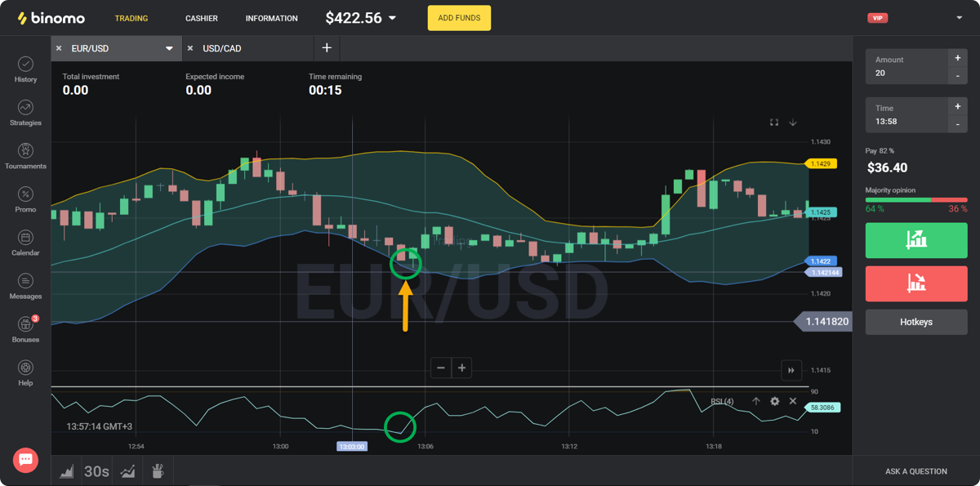Click Ask a Question
The width and height of the screenshot is (980, 486).
click(916, 471)
